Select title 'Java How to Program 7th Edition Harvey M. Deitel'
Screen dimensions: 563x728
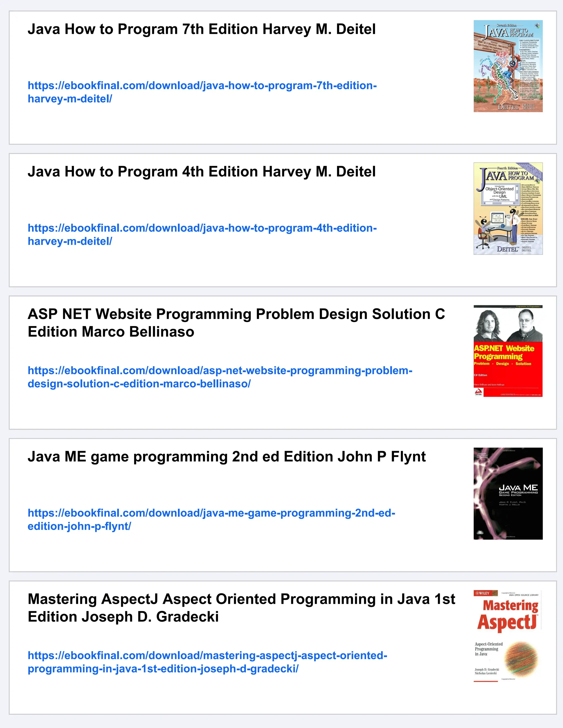coord(202,29)
